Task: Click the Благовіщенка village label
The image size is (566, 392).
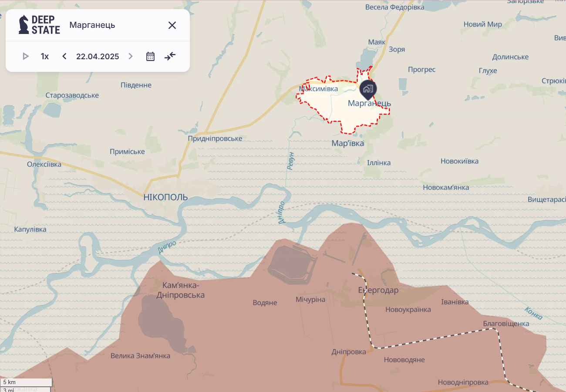Action: coord(506,324)
